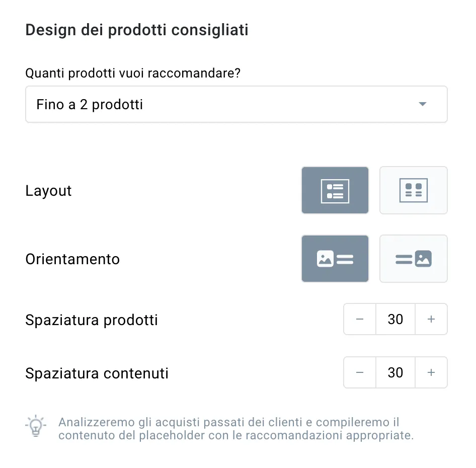Click the tip text about recommendations
The height and width of the screenshot is (468, 476).
(x=236, y=429)
